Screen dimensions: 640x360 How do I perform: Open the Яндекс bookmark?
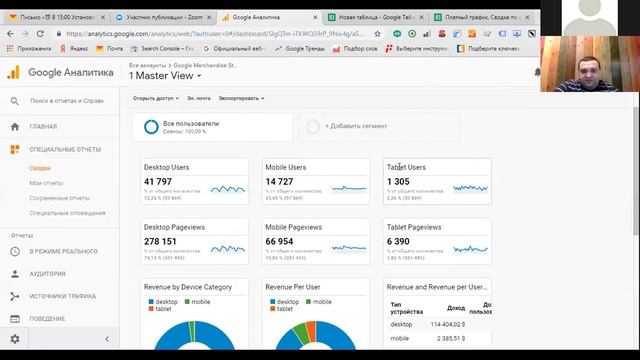tap(74, 49)
